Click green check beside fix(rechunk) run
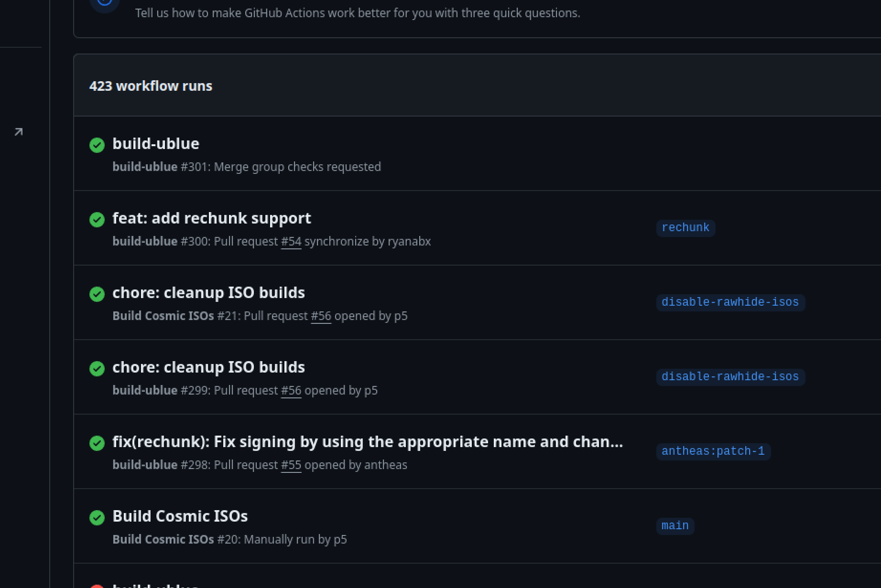 click(x=97, y=443)
